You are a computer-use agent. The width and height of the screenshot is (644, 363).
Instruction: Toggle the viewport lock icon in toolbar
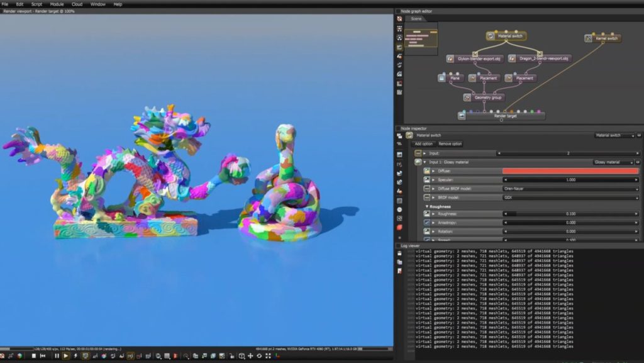tap(232, 356)
